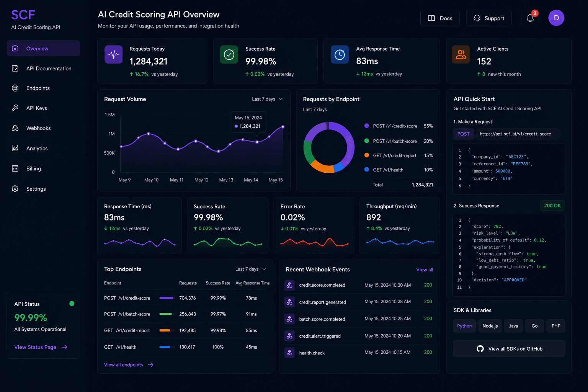This screenshot has width=588, height=392.
Task: Click the May 15, 2024 10:30 AM timestamp
Action: point(387,285)
